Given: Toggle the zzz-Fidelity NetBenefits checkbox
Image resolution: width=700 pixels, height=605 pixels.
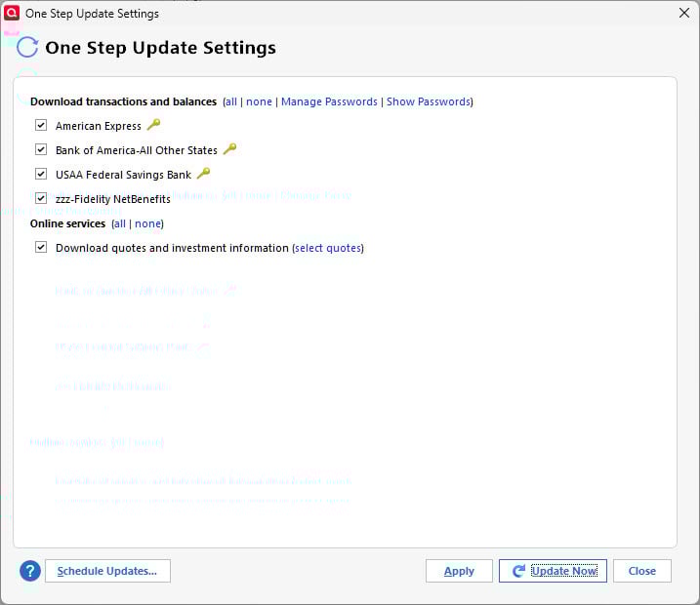Looking at the screenshot, I should click(41, 198).
